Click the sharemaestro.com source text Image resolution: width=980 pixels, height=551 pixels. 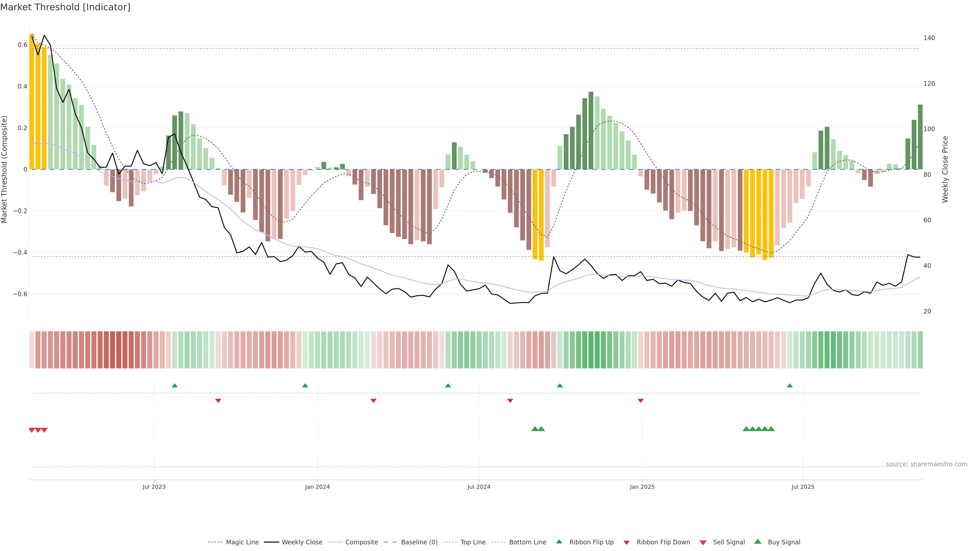[x=926, y=464]
